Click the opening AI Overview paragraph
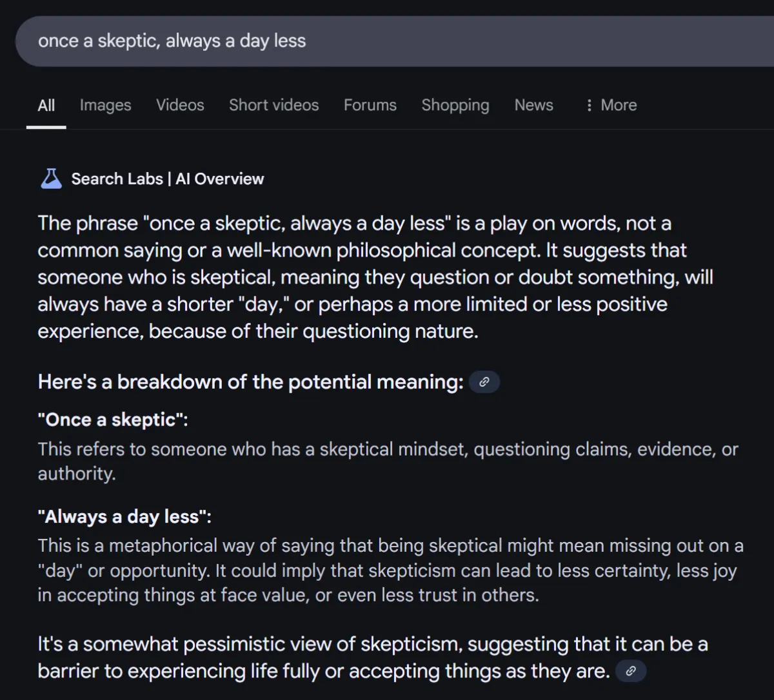Viewport: 774px width, 700px height. [375, 277]
